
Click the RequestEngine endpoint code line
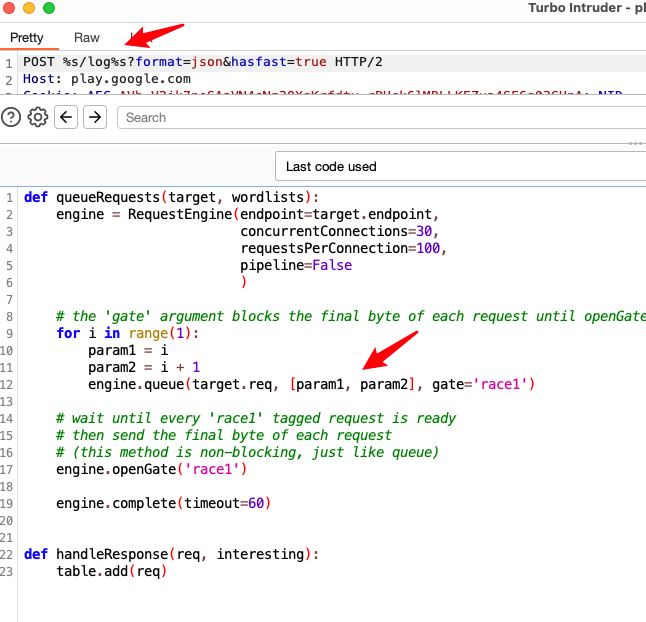[248, 215]
